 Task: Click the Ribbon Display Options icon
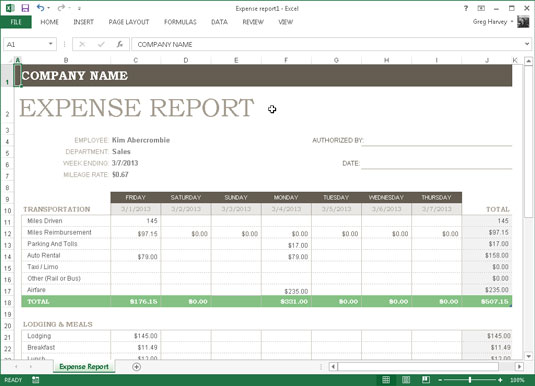click(x=481, y=8)
